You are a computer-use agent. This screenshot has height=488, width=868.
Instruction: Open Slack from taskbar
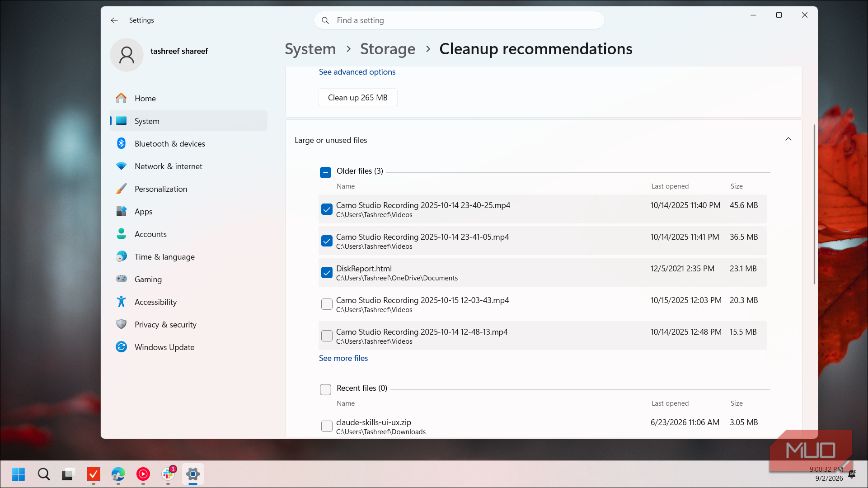(x=168, y=474)
